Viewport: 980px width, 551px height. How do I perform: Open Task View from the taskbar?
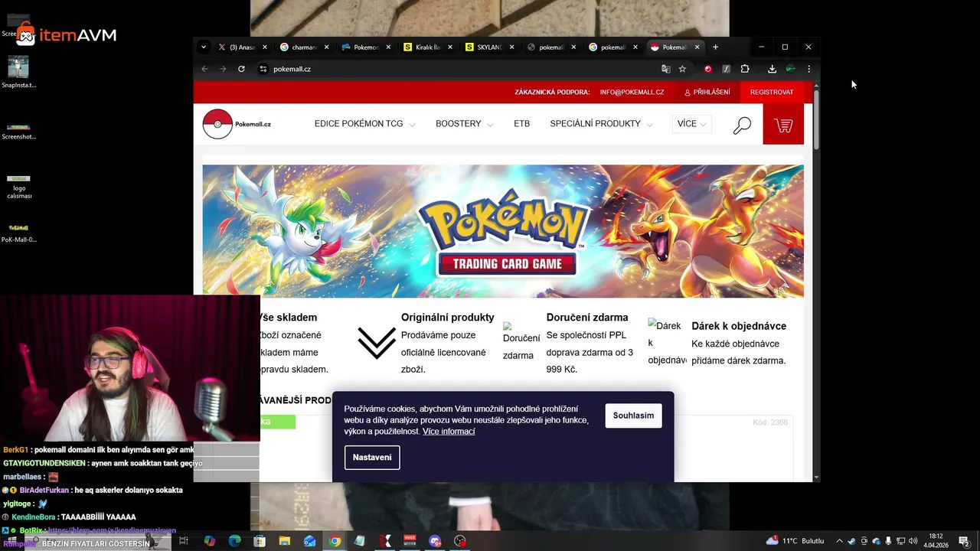(x=184, y=541)
